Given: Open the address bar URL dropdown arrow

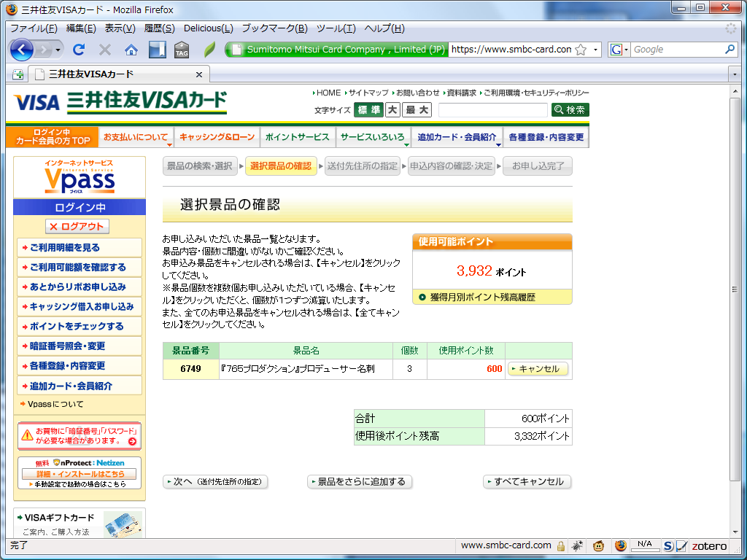Looking at the screenshot, I should tap(595, 50).
